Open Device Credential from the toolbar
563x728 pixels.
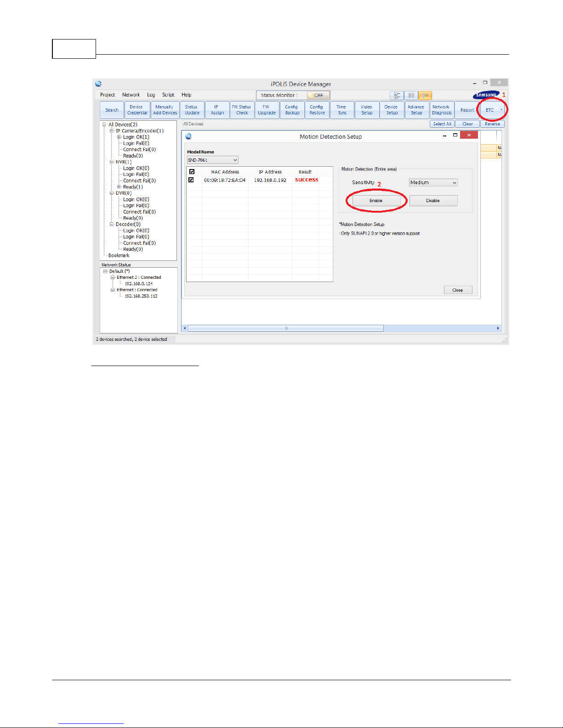pos(137,110)
